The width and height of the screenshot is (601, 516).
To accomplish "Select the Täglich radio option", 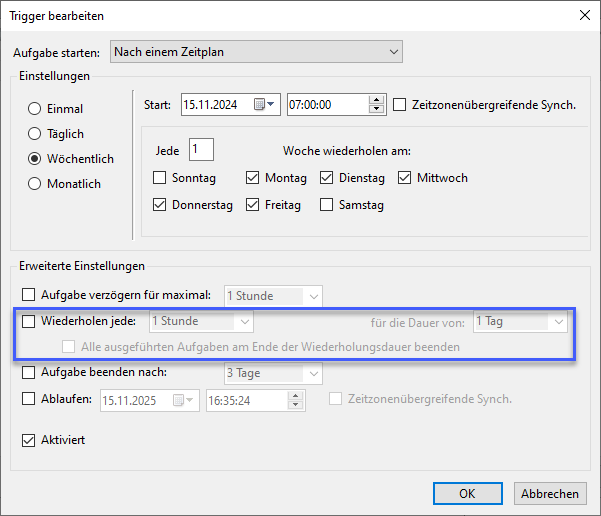I will point(34,134).
